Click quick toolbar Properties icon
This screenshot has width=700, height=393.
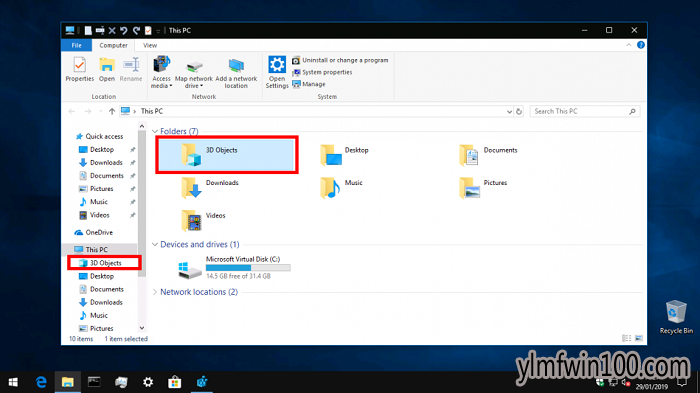click(148, 30)
